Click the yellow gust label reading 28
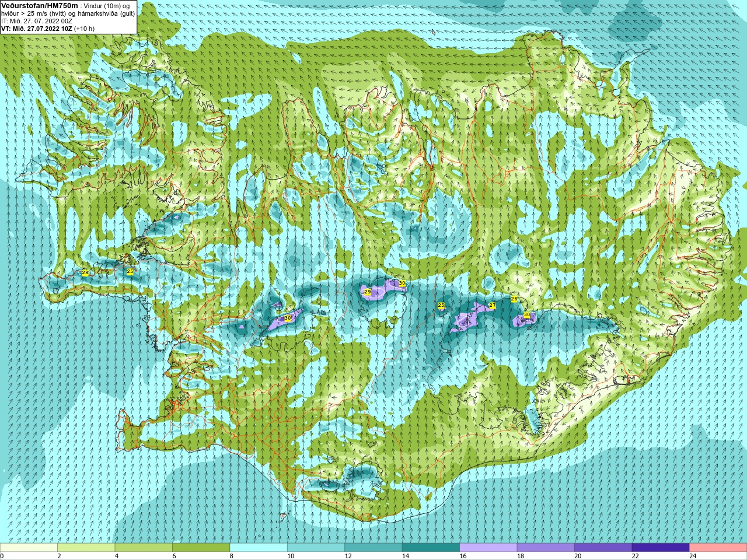 (x=85, y=272)
